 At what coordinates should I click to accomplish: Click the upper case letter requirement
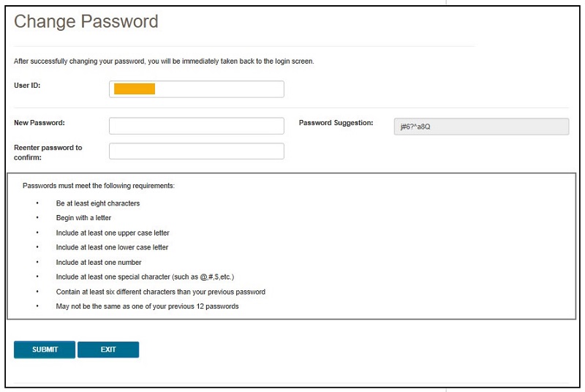pyautogui.click(x=113, y=233)
